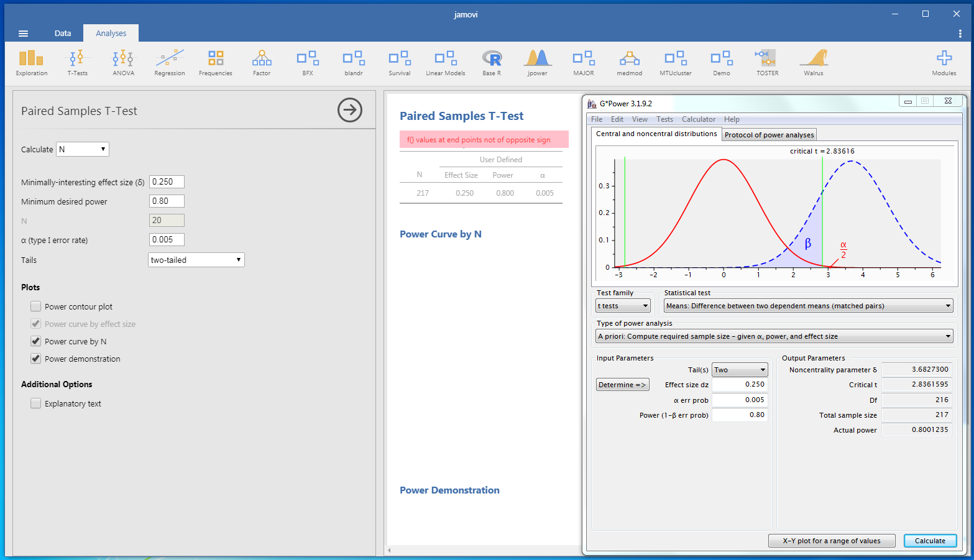This screenshot has height=560, width=974.
Task: Click the Power Demonstration heading
Action: (x=449, y=490)
